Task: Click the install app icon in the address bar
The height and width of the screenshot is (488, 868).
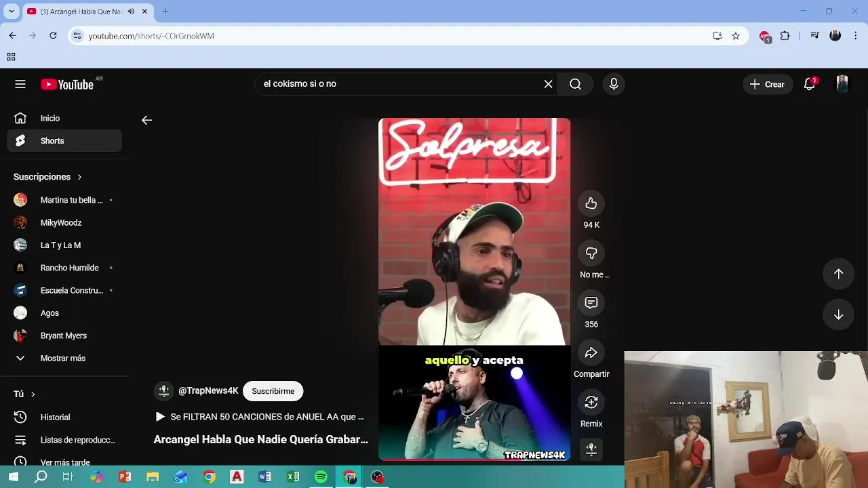Action: coord(717,36)
